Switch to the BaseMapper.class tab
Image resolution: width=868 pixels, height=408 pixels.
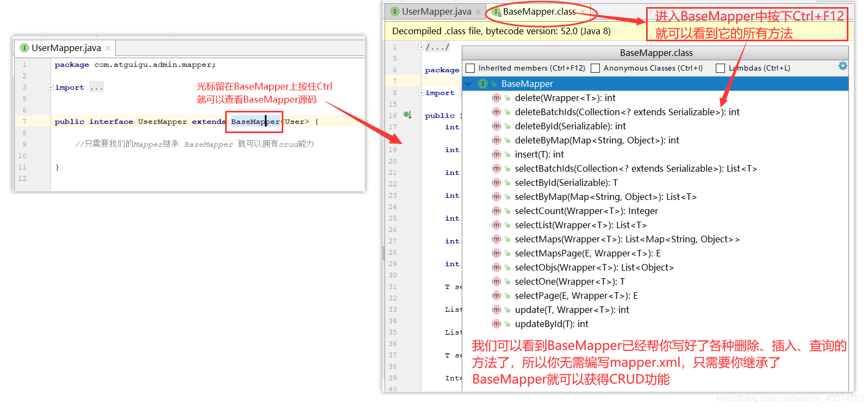pos(539,11)
